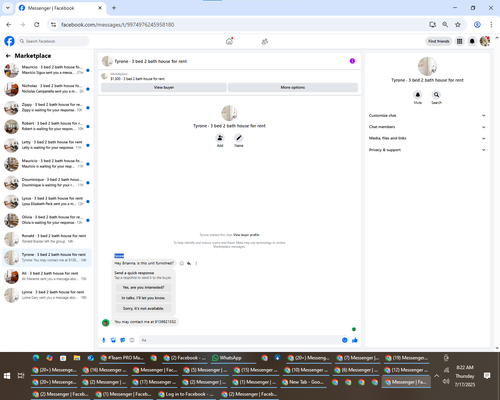Click the browser address bar URL

(117, 25)
